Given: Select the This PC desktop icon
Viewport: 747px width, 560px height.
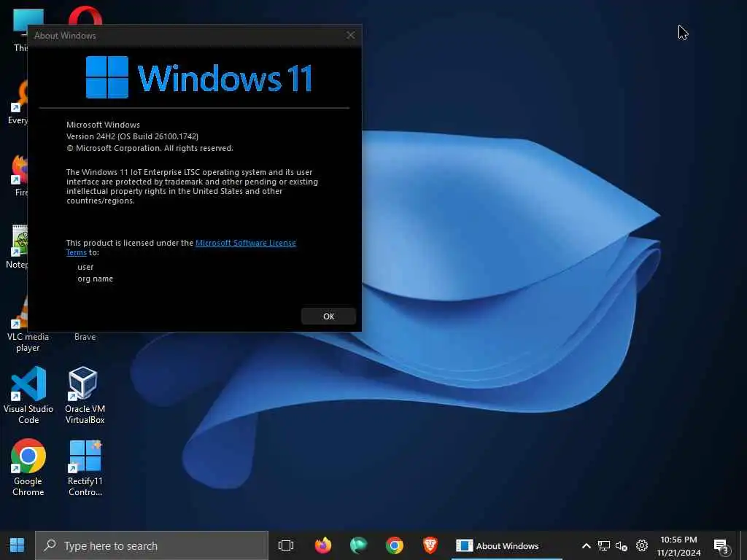Looking at the screenshot, I should (x=20, y=29).
